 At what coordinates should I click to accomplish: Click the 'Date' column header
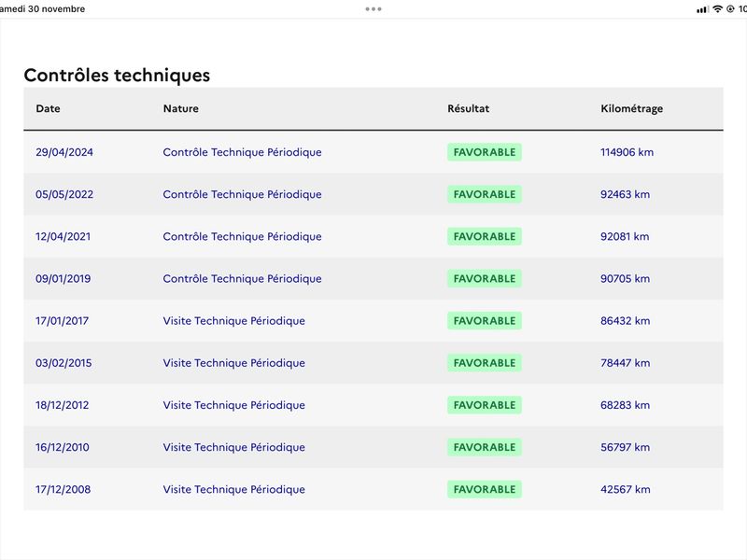[48, 108]
